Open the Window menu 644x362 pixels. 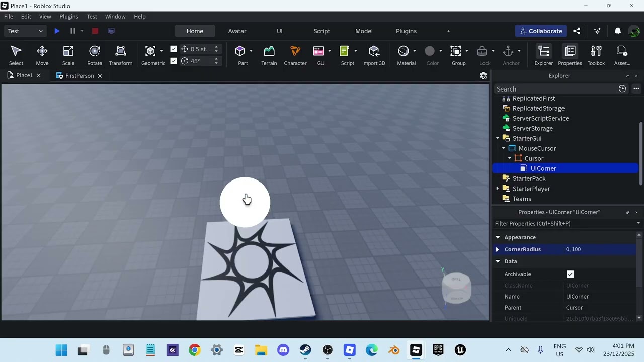[x=115, y=17]
